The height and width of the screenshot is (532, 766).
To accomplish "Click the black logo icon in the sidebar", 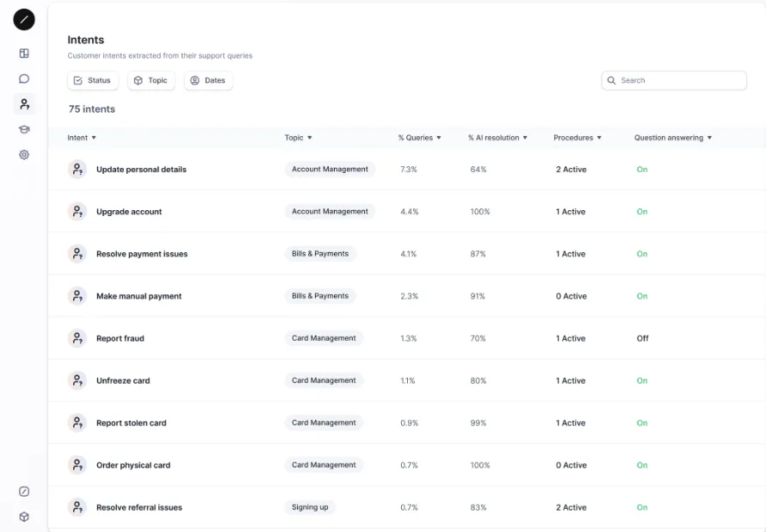I will pos(24,20).
